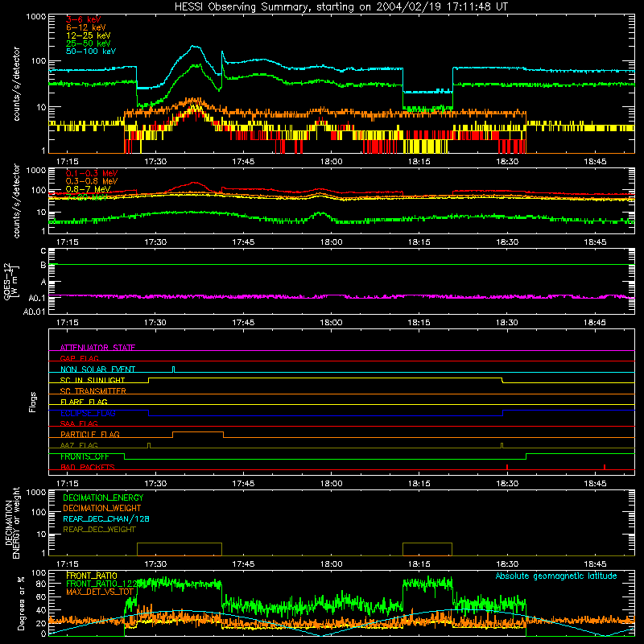Click the REAR_DEC_WEIGHT legend label
This screenshot has width=644, height=644.
(x=99, y=530)
